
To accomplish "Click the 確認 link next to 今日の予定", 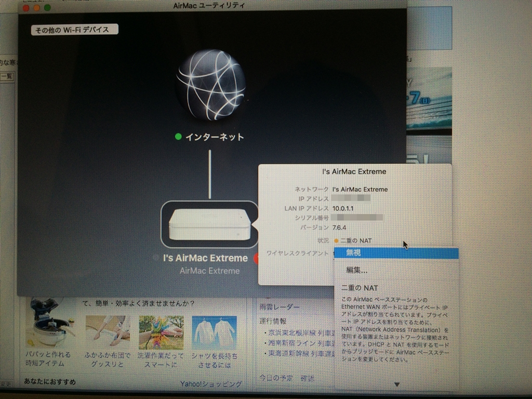I will coord(307,378).
